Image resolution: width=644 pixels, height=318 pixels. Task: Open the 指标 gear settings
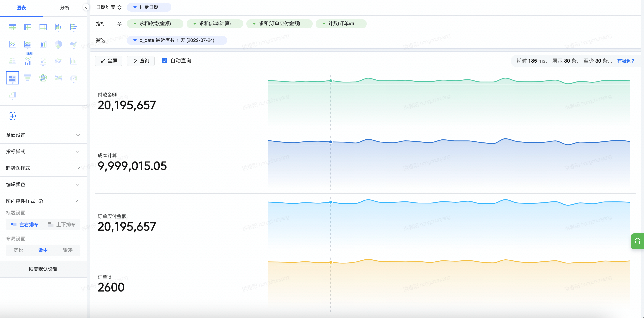120,24
